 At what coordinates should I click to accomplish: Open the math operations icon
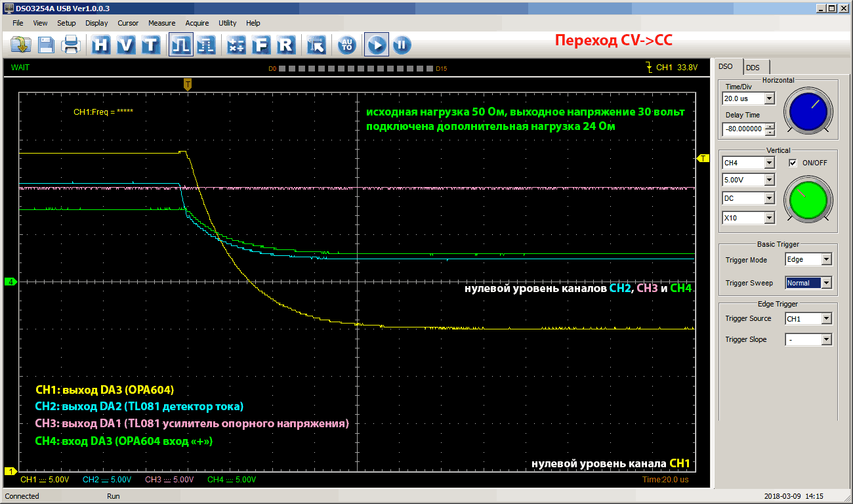pos(236,45)
